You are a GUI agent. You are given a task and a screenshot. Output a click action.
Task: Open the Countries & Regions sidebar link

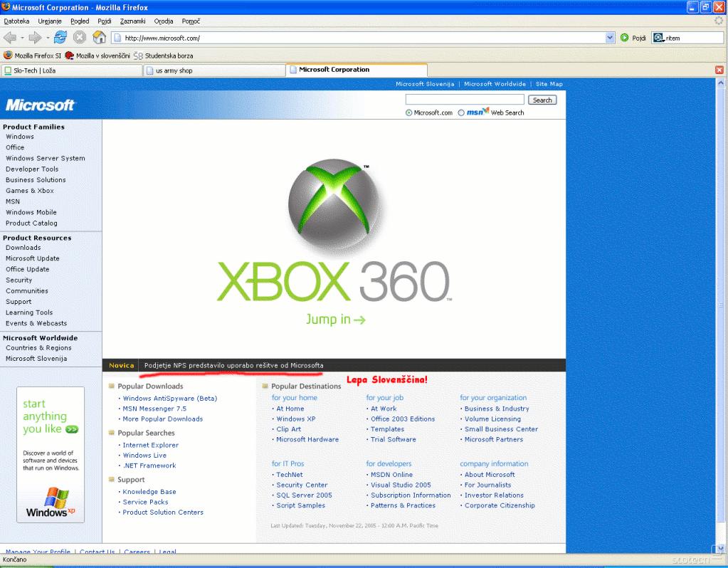pyautogui.click(x=38, y=348)
